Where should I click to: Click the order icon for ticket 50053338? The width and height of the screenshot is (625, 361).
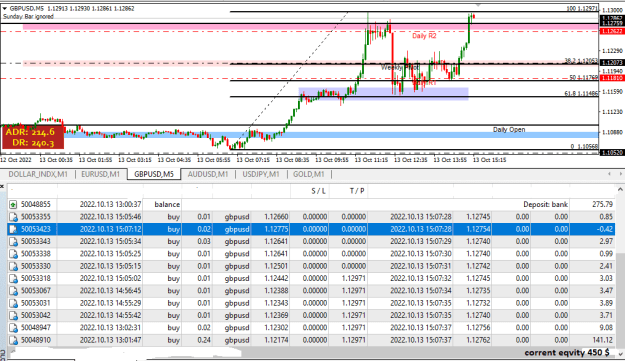click(x=13, y=254)
